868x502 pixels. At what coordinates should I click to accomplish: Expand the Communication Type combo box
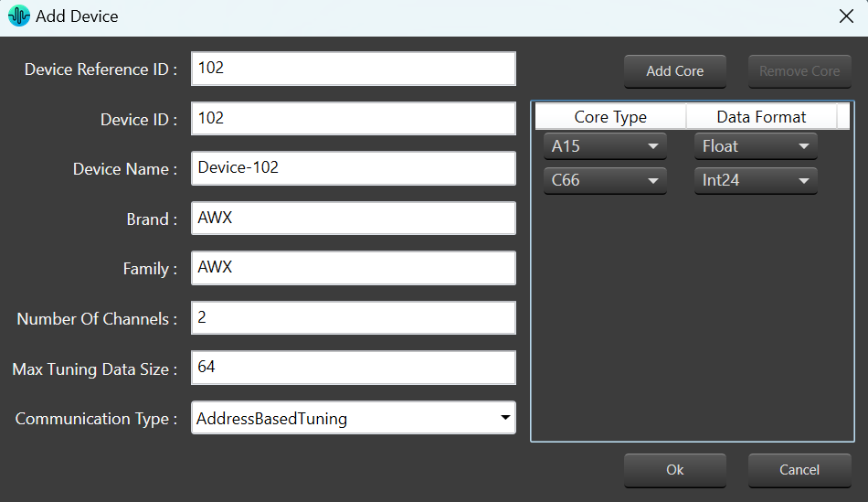[x=354, y=418]
